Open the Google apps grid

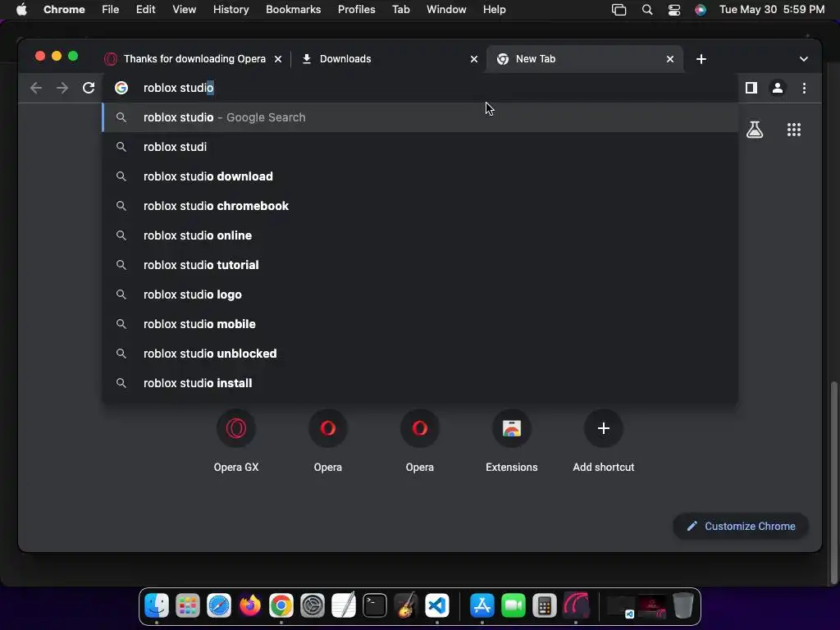[x=794, y=130]
